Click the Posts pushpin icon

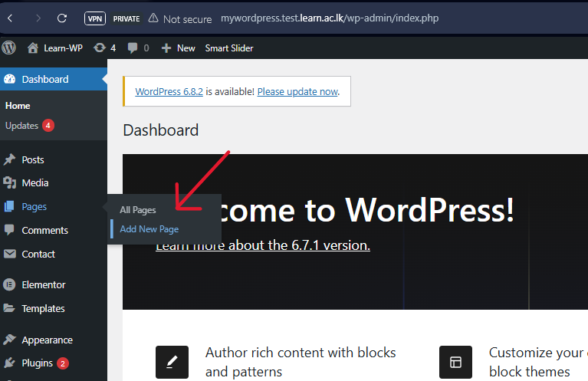point(9,159)
